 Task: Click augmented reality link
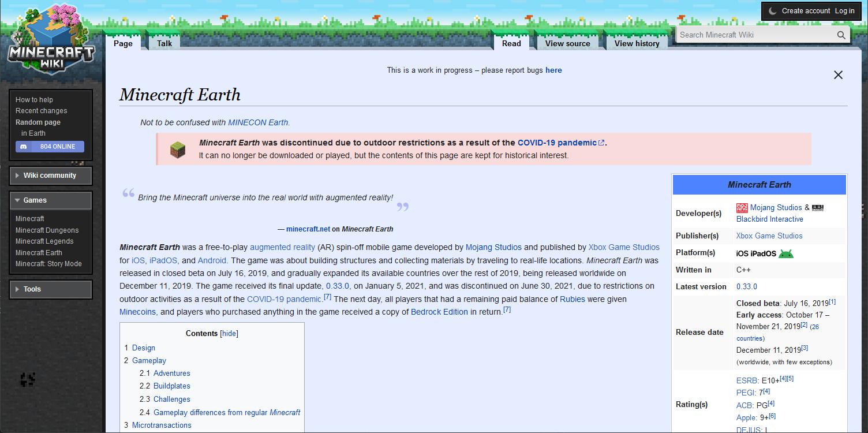coord(283,247)
